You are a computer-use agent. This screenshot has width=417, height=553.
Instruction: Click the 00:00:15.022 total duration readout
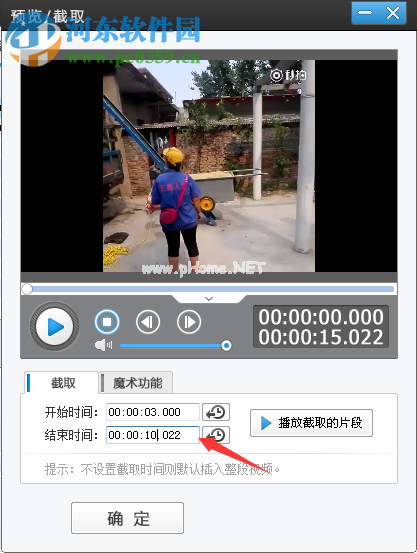click(x=321, y=337)
